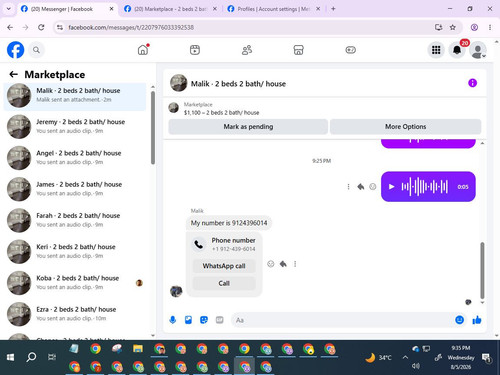
Task: Open the Marketplace storefront icon
Action: tap(298, 50)
